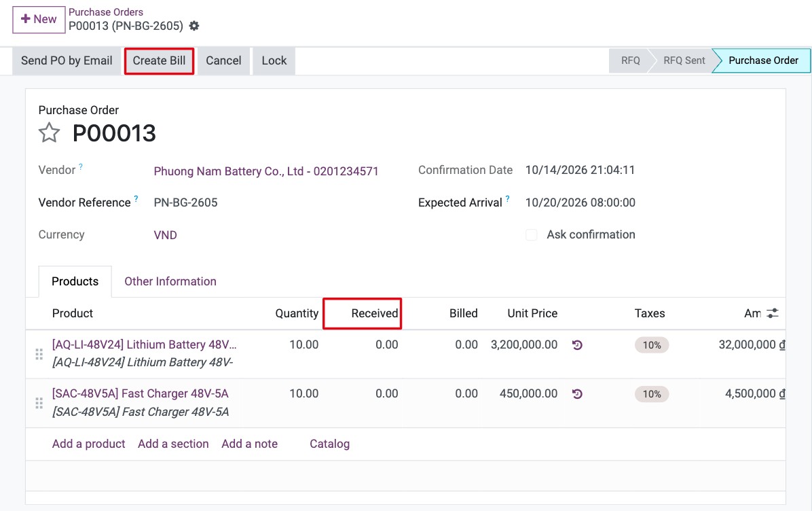The image size is (812, 511).
Task: Select the RFQ Sent status stage
Action: coord(684,60)
